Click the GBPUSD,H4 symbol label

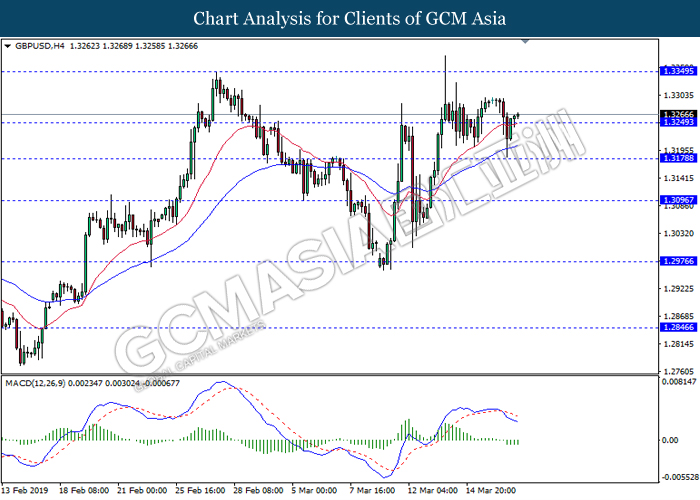40,46
